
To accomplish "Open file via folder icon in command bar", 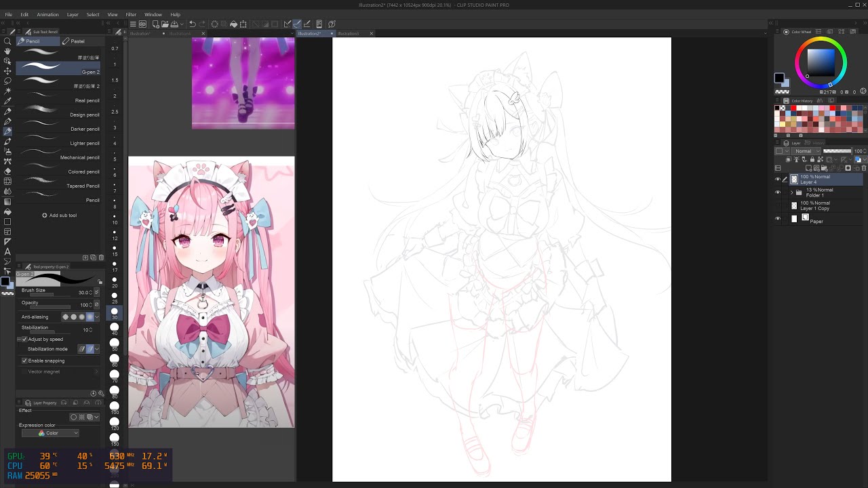I will (165, 24).
